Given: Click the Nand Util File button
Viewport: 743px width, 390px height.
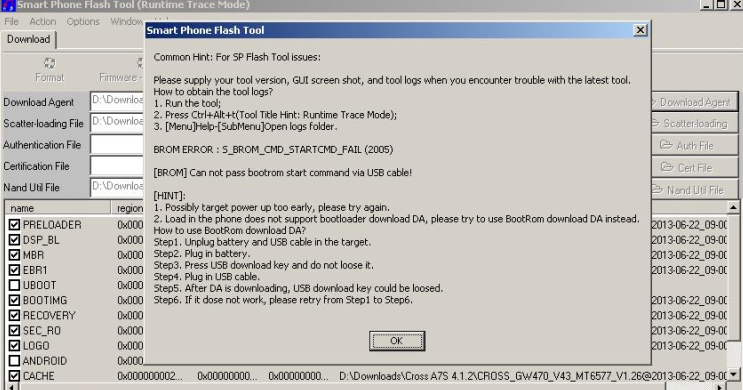Looking at the screenshot, I should pos(695,190).
